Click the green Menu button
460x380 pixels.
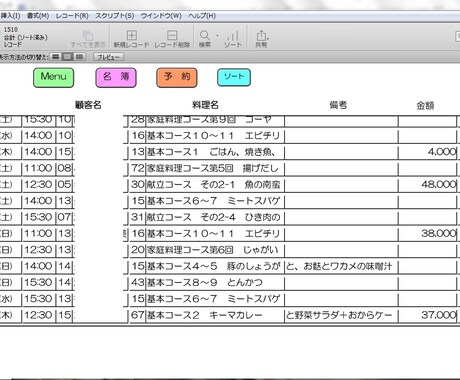(54, 78)
